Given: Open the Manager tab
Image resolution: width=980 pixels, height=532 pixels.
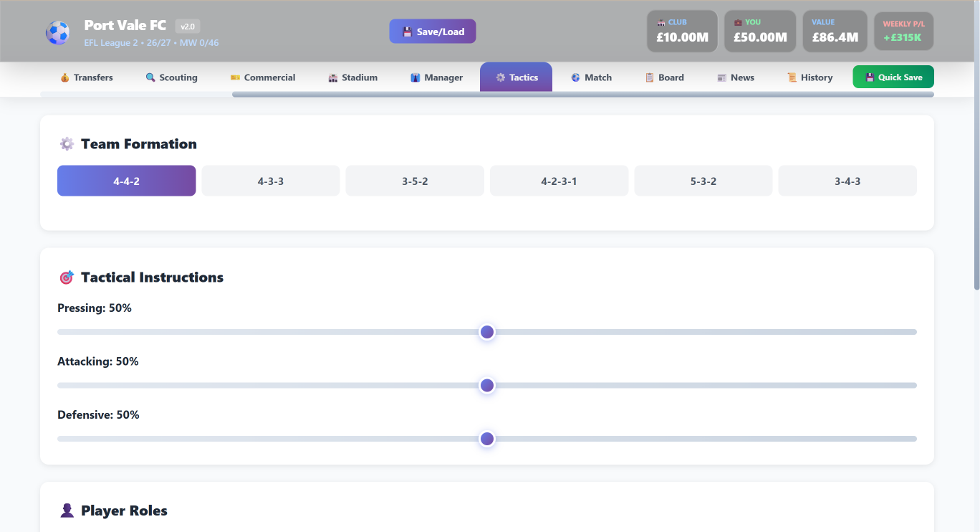Looking at the screenshot, I should 436,77.
